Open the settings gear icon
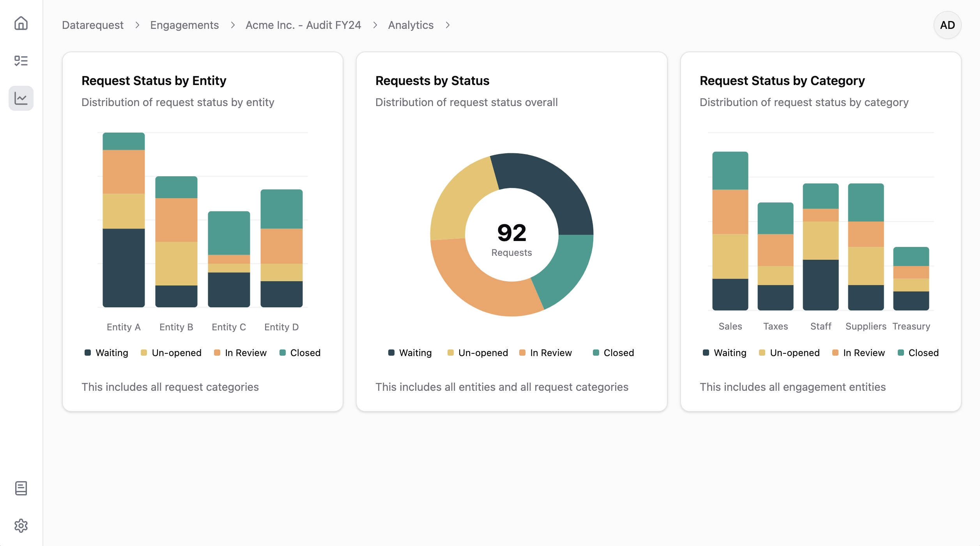Viewport: 980px width, 546px height. (x=21, y=526)
